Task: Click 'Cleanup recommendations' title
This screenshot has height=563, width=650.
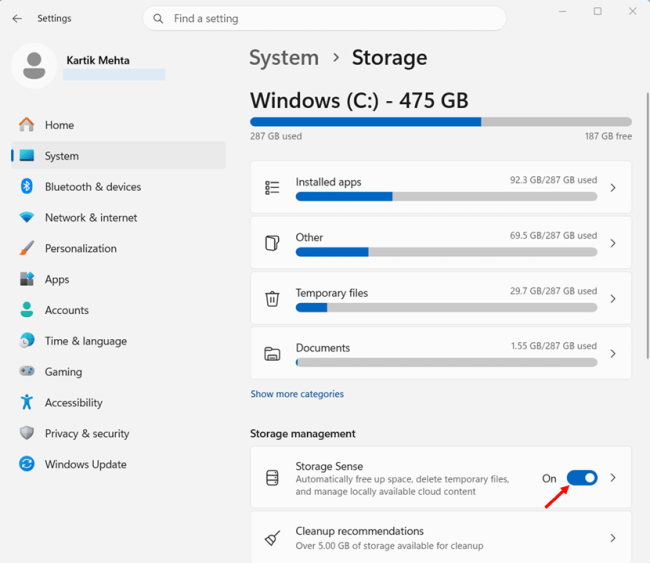Action: coord(359,531)
